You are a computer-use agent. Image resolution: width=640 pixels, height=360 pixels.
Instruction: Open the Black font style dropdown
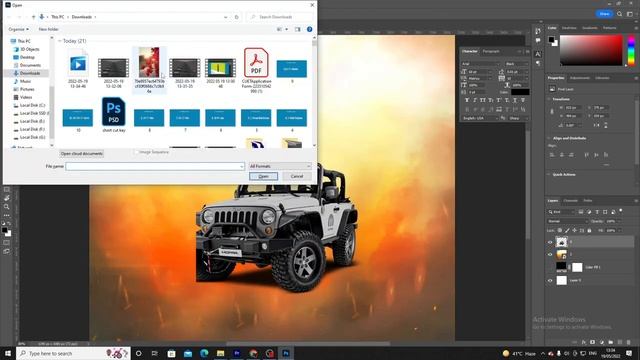516,64
